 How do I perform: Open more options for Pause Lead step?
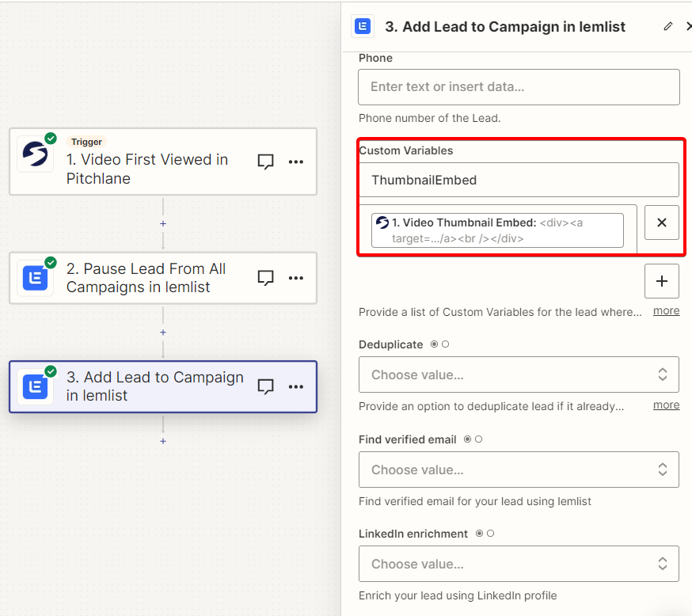tap(295, 278)
